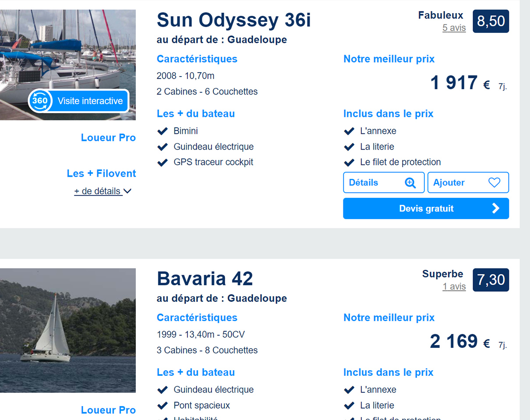Click the 360 interactive visit icon
Viewport: 530px width, 420px height.
point(40,101)
